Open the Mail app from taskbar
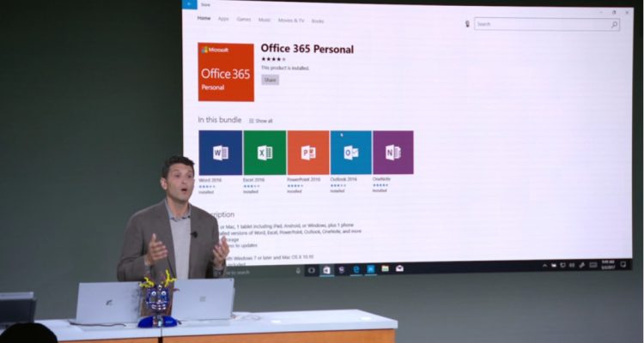The width and height of the screenshot is (644, 343). [x=399, y=268]
